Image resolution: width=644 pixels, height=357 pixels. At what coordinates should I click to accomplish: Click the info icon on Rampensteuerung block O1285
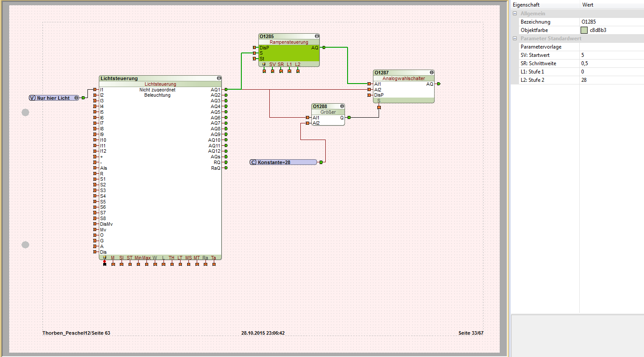point(317,36)
